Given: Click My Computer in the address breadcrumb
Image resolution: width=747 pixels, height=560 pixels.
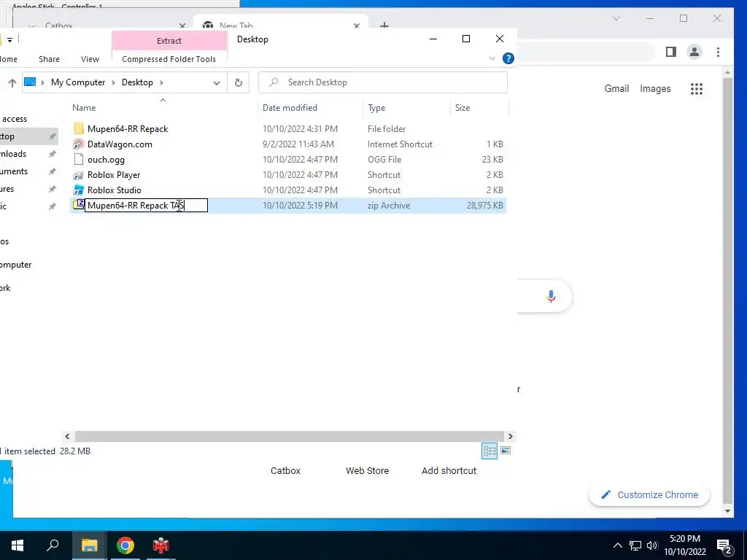Looking at the screenshot, I should pyautogui.click(x=78, y=82).
